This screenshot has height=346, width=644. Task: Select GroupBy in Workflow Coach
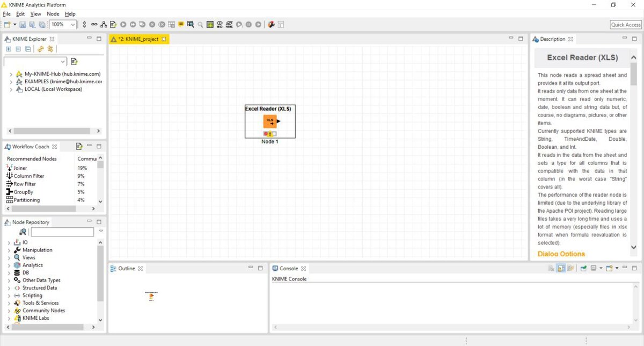point(23,192)
